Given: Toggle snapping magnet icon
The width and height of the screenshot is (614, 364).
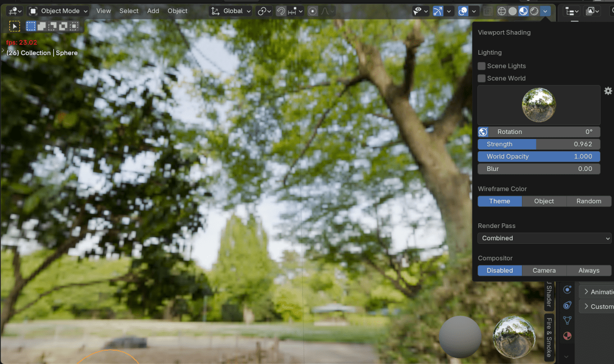Looking at the screenshot, I should [x=281, y=11].
